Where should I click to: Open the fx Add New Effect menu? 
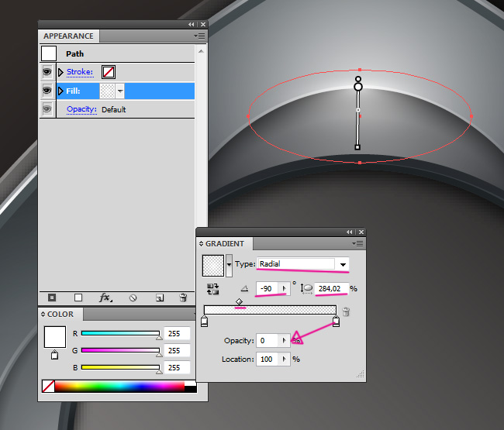pos(105,298)
